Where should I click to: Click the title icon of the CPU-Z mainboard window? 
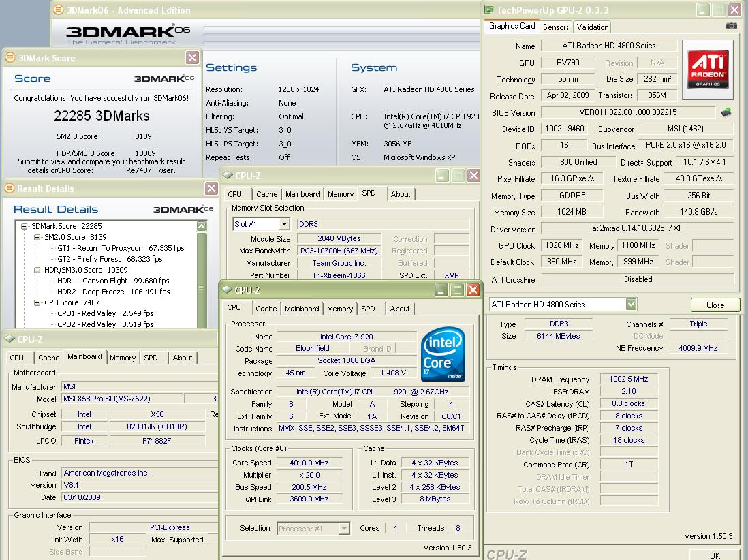[10, 339]
